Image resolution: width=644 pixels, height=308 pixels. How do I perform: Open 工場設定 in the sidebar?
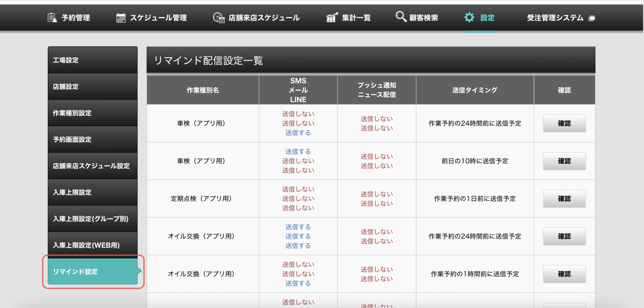coord(92,60)
